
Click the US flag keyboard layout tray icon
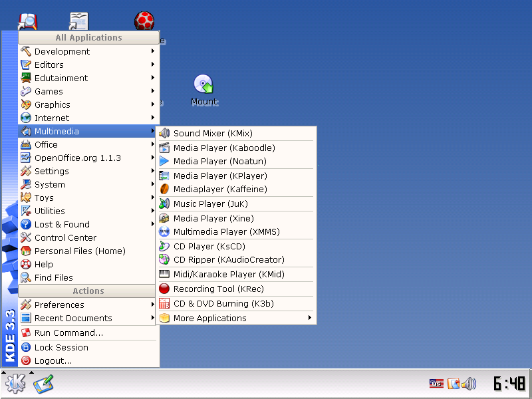436,384
